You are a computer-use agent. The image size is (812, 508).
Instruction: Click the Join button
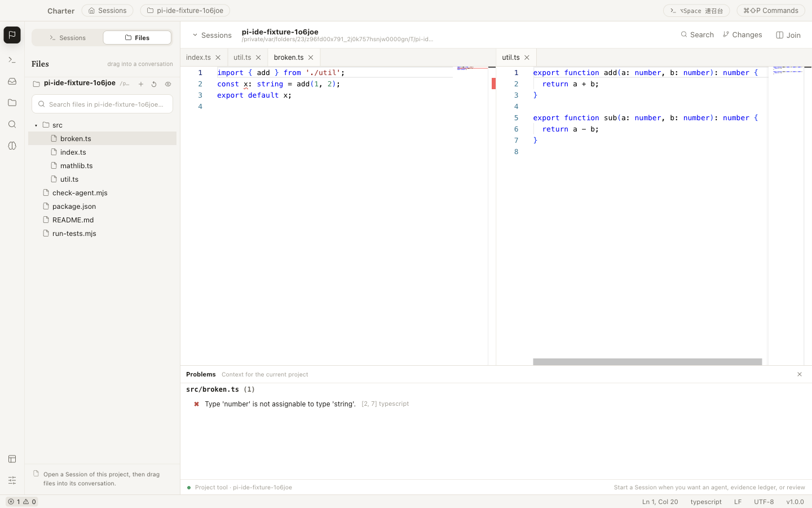pos(788,35)
